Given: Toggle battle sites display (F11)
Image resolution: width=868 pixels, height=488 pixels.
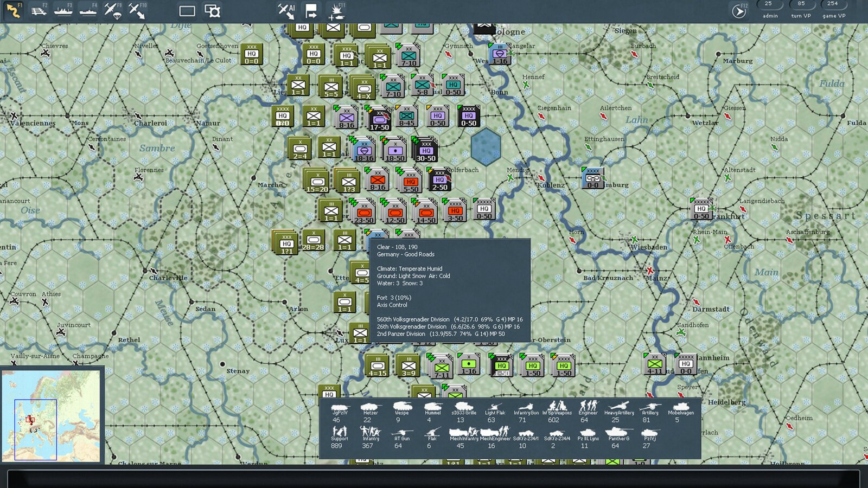Looking at the screenshot, I should (x=336, y=11).
